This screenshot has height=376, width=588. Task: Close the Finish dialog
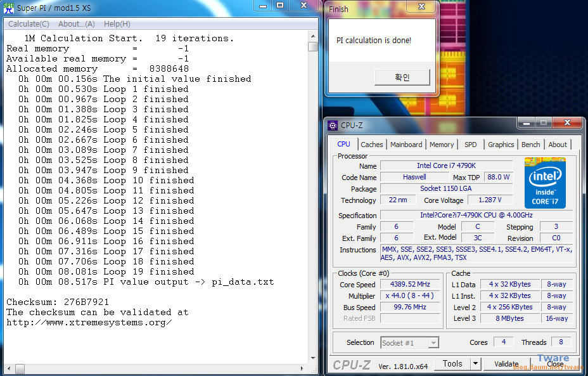[421, 6]
